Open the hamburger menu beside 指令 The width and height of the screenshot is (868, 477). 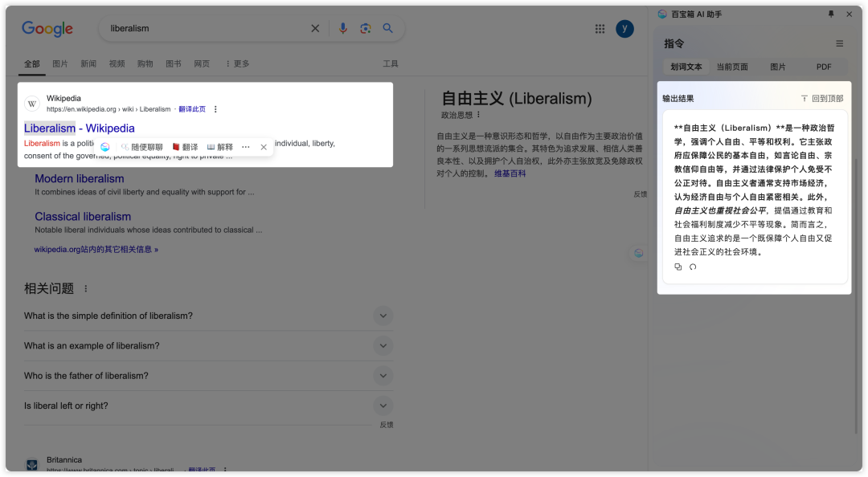(839, 43)
